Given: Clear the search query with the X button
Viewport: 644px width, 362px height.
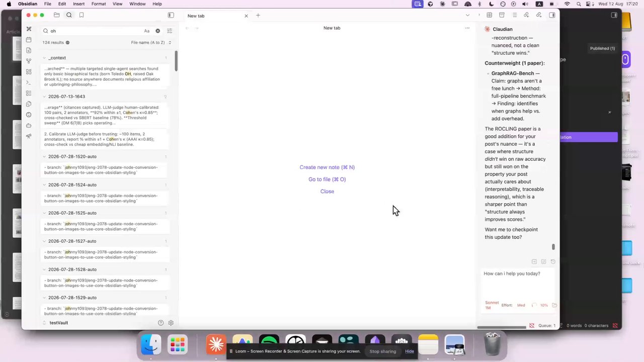Looking at the screenshot, I should pos(157,31).
